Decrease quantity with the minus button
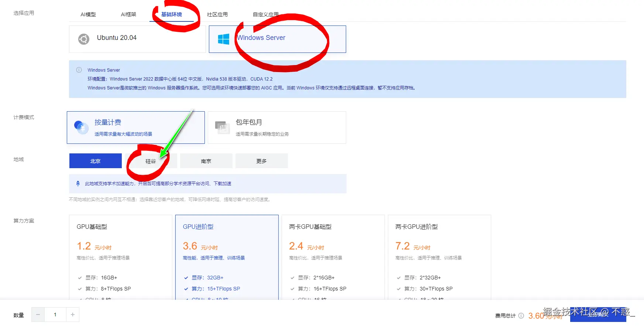This screenshot has width=644, height=326. click(x=38, y=315)
